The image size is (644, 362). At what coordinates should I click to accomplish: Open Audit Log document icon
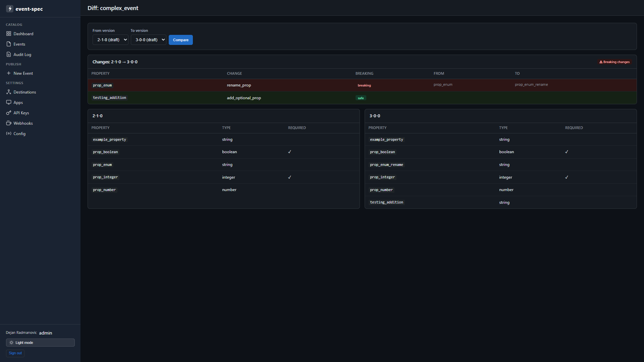9,54
